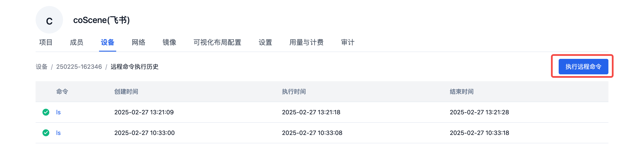Viewport: 644px width, 156px height.
Task: Switch to the 成员 tab
Action: pos(77,42)
